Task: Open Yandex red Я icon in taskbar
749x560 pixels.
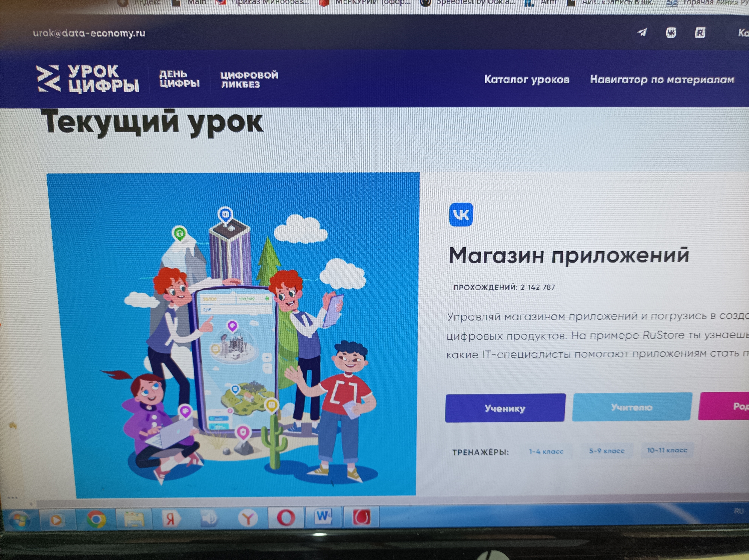Action: pyautogui.click(x=171, y=519)
